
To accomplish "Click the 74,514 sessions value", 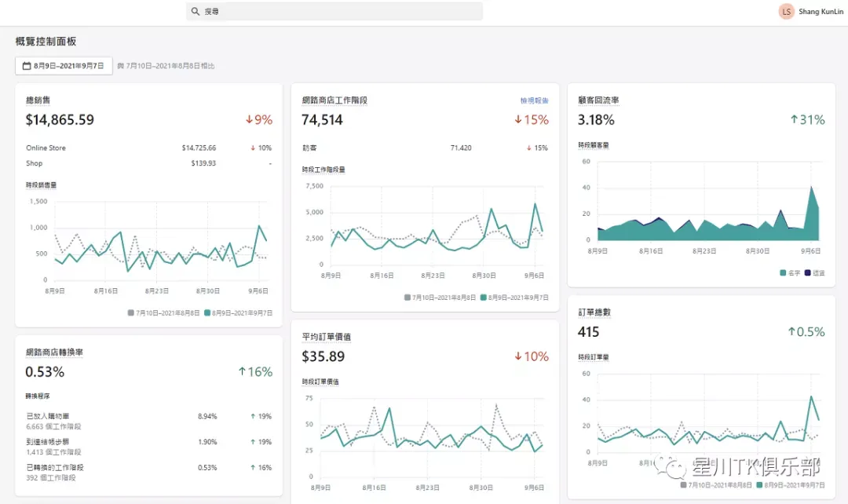I will 322,119.
